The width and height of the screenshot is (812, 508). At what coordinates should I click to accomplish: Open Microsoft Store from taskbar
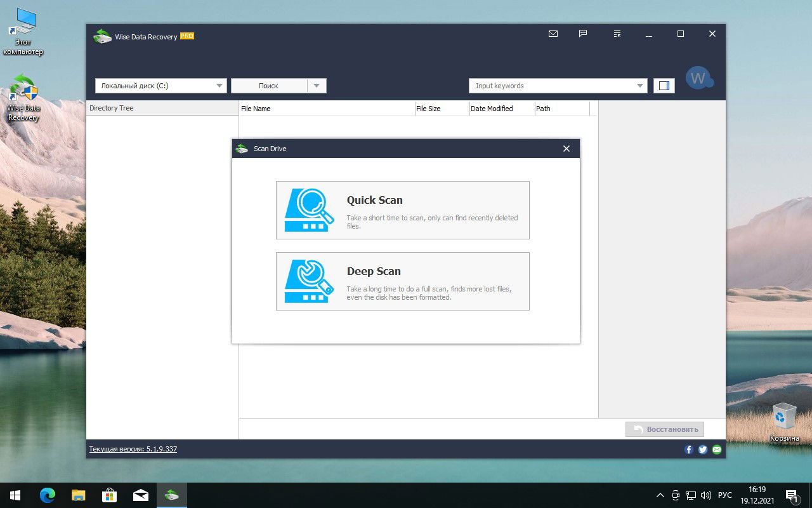pos(109,495)
